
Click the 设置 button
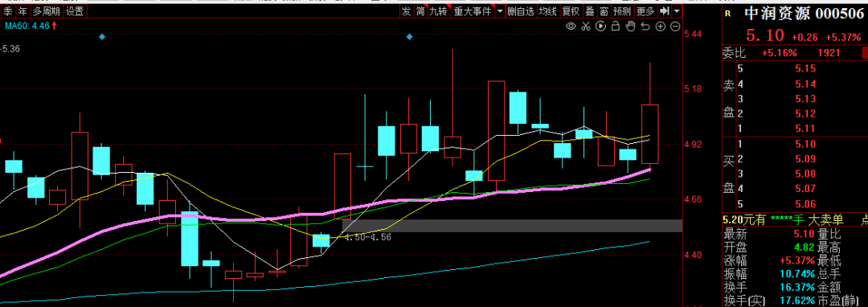(x=75, y=11)
